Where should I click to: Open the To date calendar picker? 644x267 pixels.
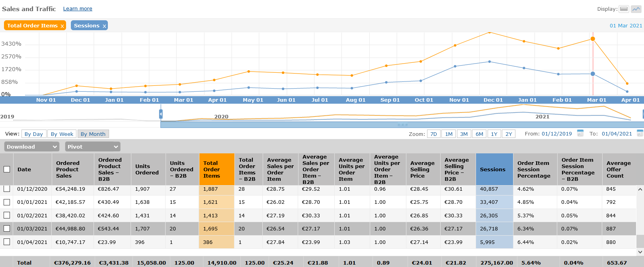[x=640, y=133]
